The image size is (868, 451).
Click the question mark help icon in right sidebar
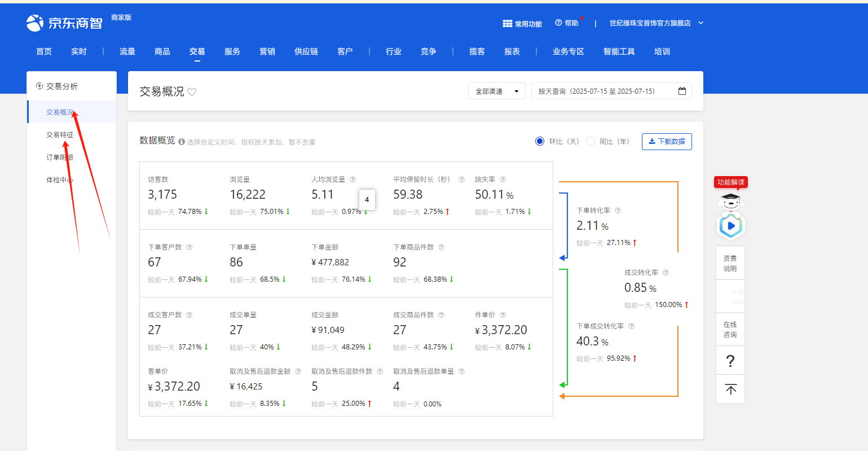(730, 361)
